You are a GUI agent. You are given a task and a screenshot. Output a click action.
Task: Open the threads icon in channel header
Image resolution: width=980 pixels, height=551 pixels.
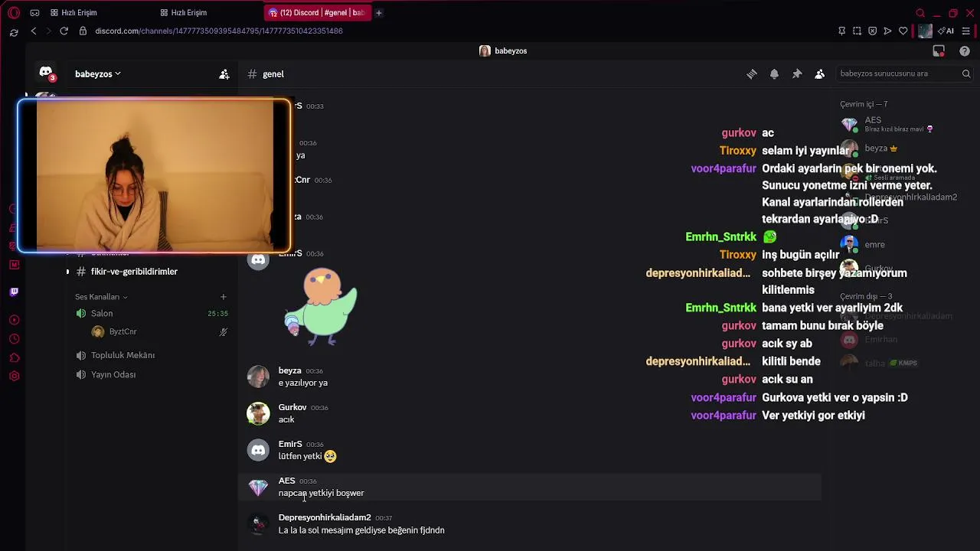coord(752,74)
